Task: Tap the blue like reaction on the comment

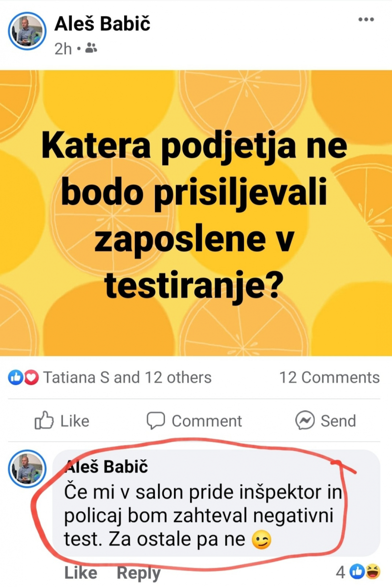Action: click(358, 570)
